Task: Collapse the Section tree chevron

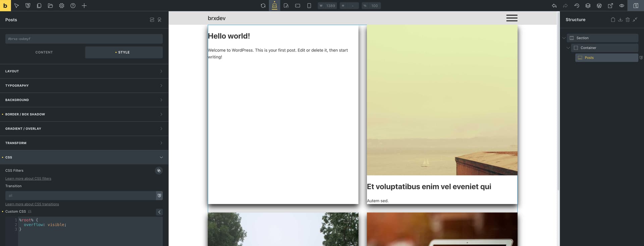Action: tap(564, 38)
